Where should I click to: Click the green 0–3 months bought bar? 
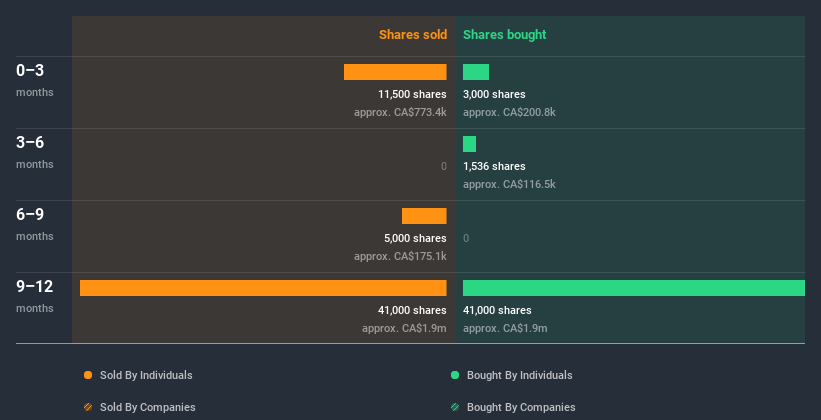[x=476, y=72]
